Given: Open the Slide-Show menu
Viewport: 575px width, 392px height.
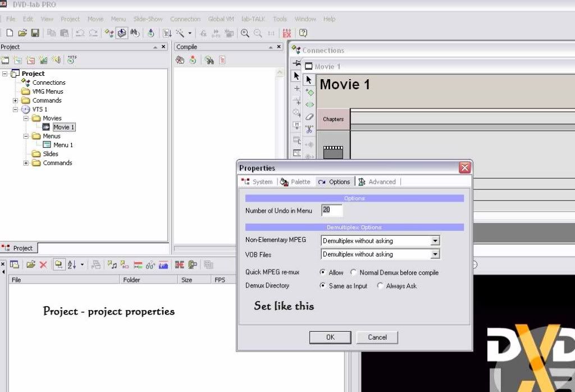Looking at the screenshot, I should 148,19.
